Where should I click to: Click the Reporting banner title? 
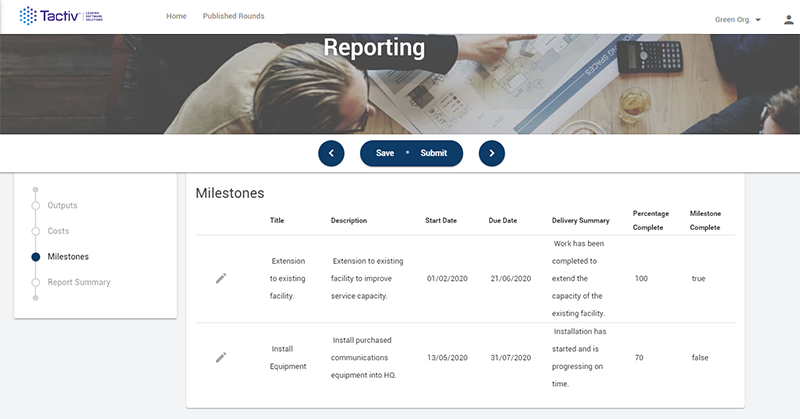(374, 47)
